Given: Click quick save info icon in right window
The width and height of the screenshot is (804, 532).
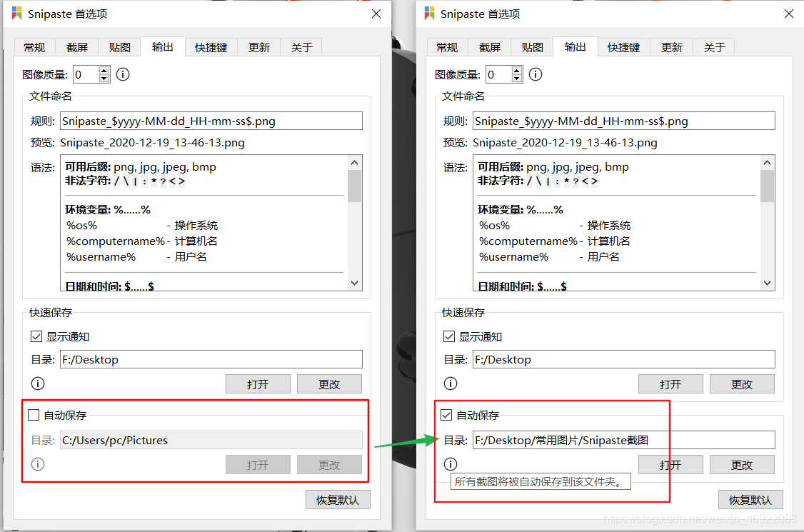Looking at the screenshot, I should pyautogui.click(x=451, y=383).
